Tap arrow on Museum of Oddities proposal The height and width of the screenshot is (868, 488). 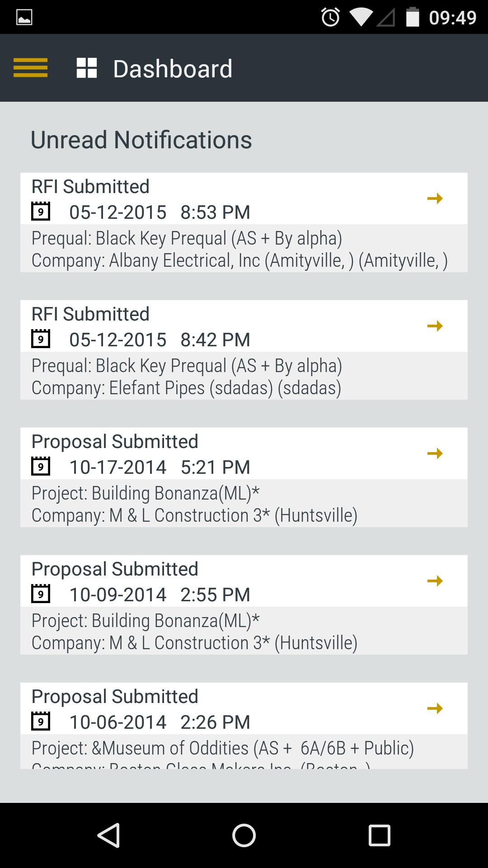tap(435, 708)
